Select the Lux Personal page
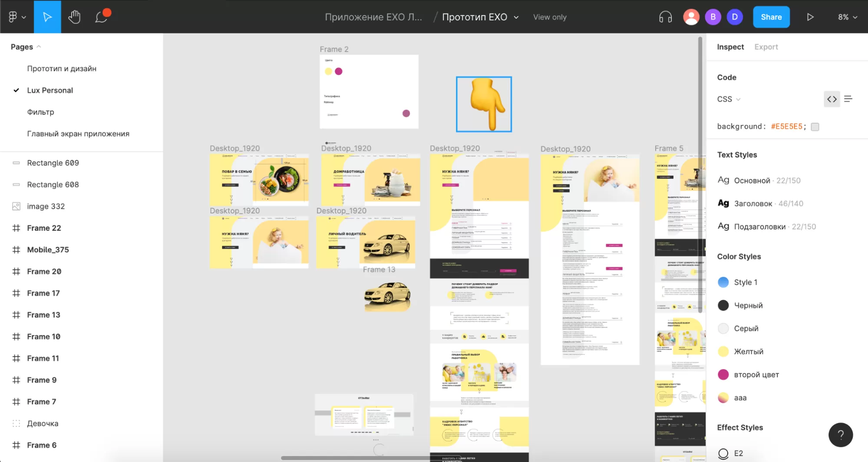The width and height of the screenshot is (868, 462). (50, 90)
